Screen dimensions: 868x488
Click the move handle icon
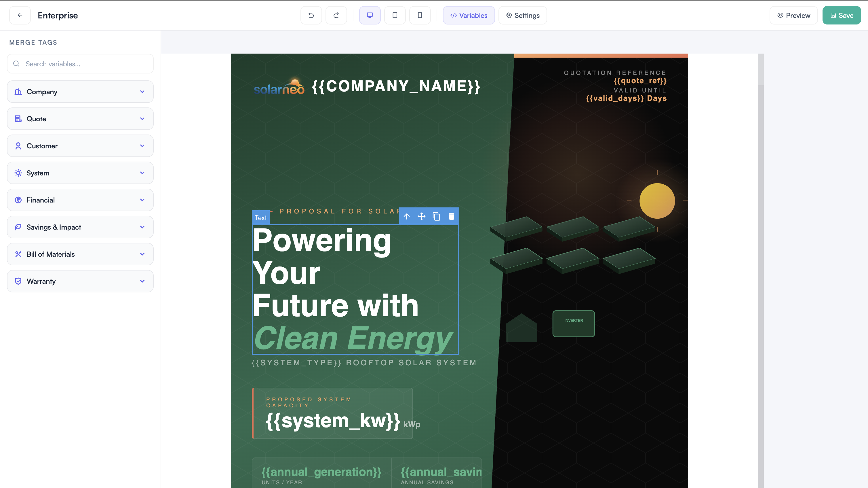[x=422, y=217]
